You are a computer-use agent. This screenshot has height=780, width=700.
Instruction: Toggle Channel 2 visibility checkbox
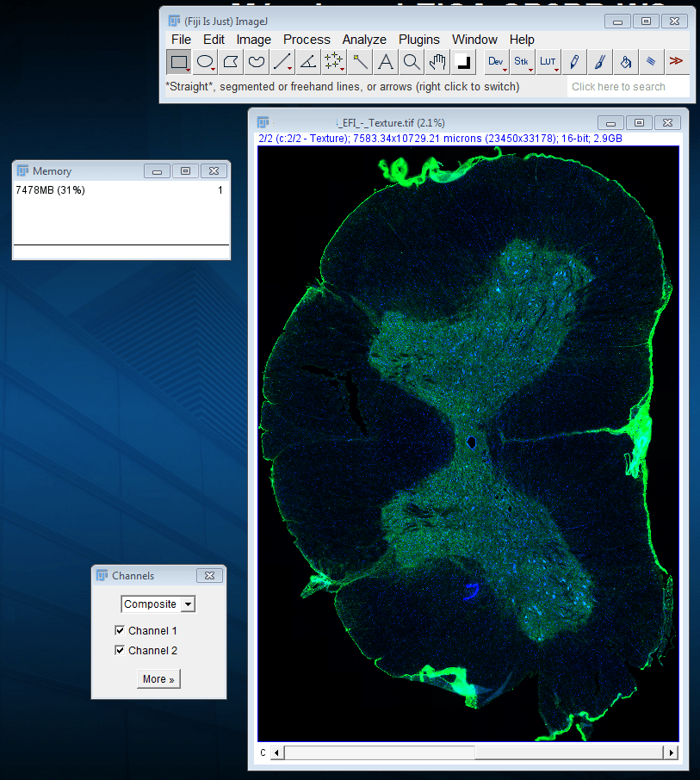(121, 651)
